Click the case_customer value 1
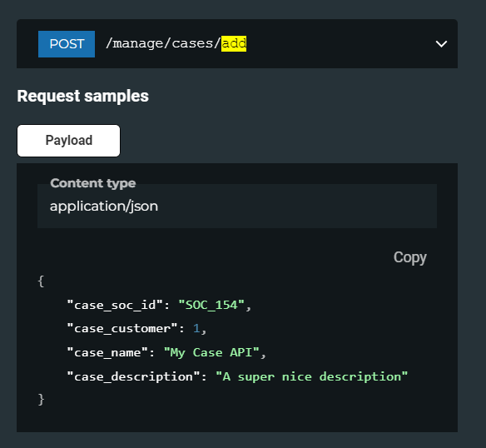The height and width of the screenshot is (448, 486). [x=196, y=329]
